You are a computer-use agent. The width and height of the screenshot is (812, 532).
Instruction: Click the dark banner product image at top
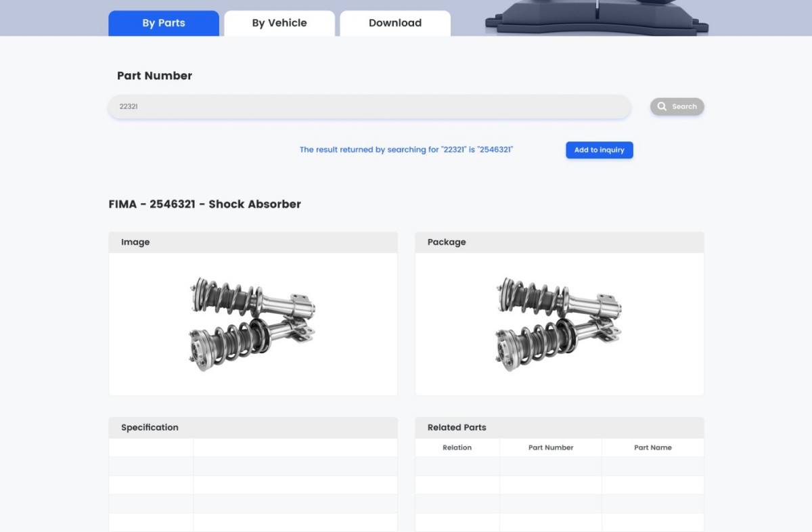596,18
